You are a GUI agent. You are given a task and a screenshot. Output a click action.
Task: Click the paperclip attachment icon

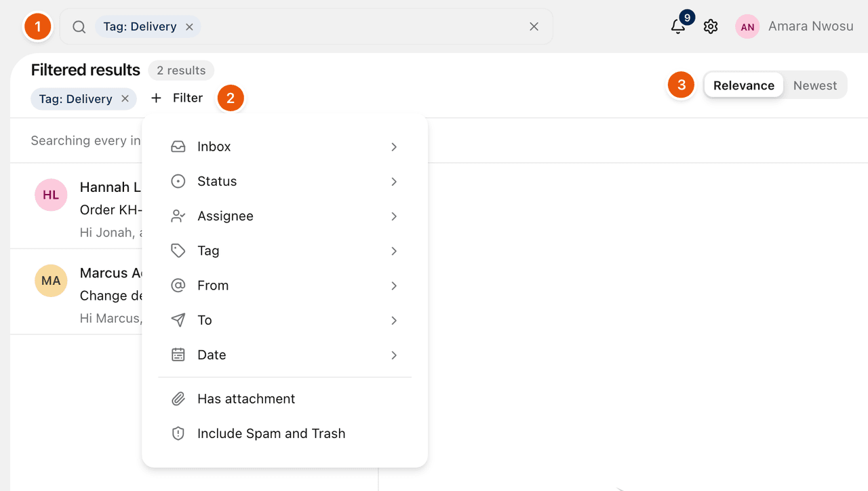point(178,399)
